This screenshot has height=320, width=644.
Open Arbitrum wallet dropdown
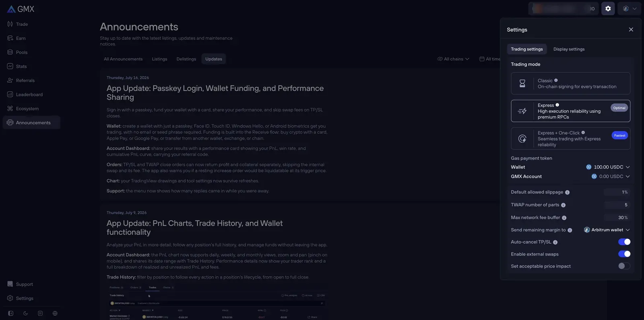point(607,230)
